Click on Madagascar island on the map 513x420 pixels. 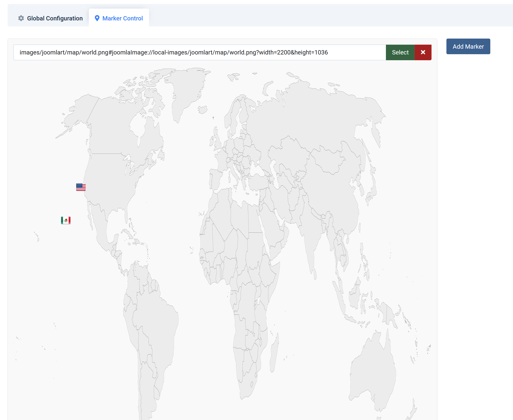(274, 353)
